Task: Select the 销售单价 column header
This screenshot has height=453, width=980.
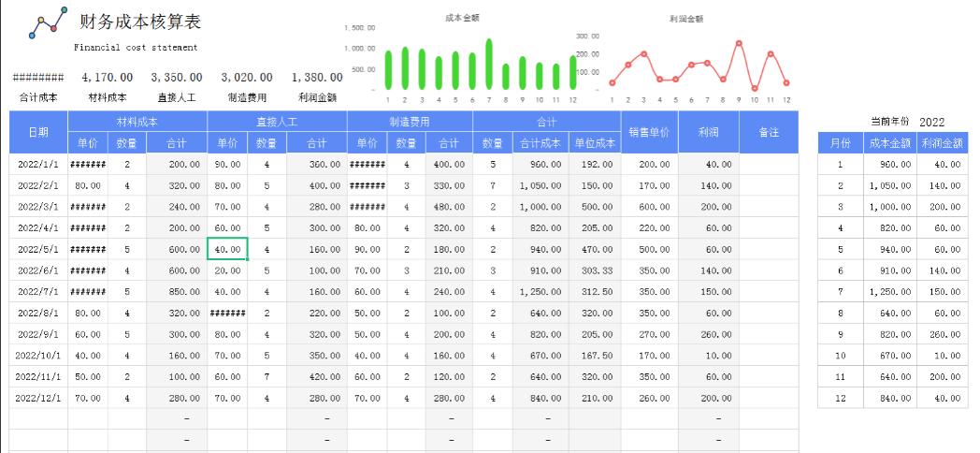Action: point(649,133)
